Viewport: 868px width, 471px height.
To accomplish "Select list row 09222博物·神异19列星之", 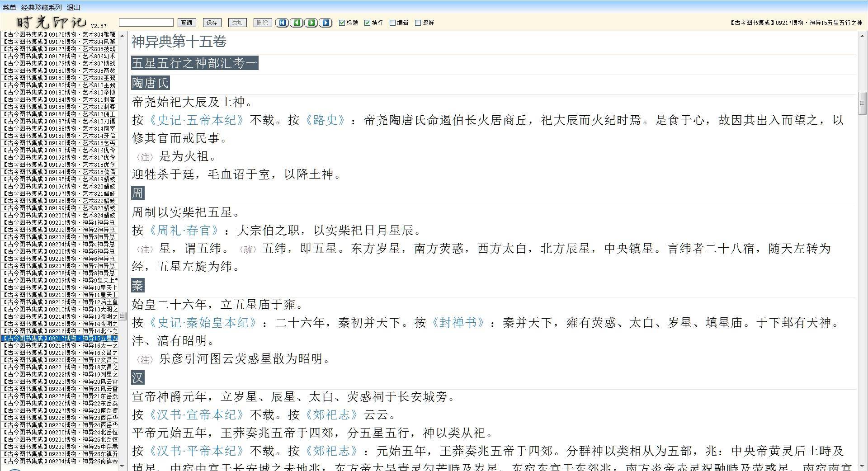I will 59,374.
